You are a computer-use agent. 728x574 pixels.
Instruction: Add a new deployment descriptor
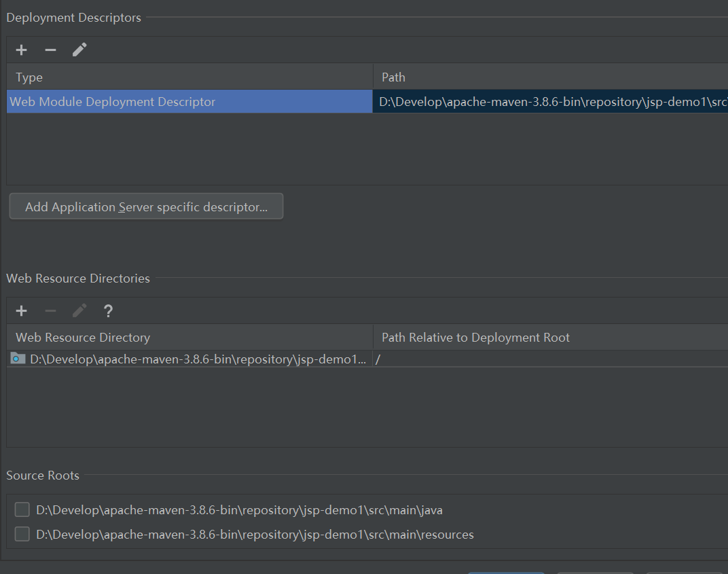pyautogui.click(x=22, y=50)
